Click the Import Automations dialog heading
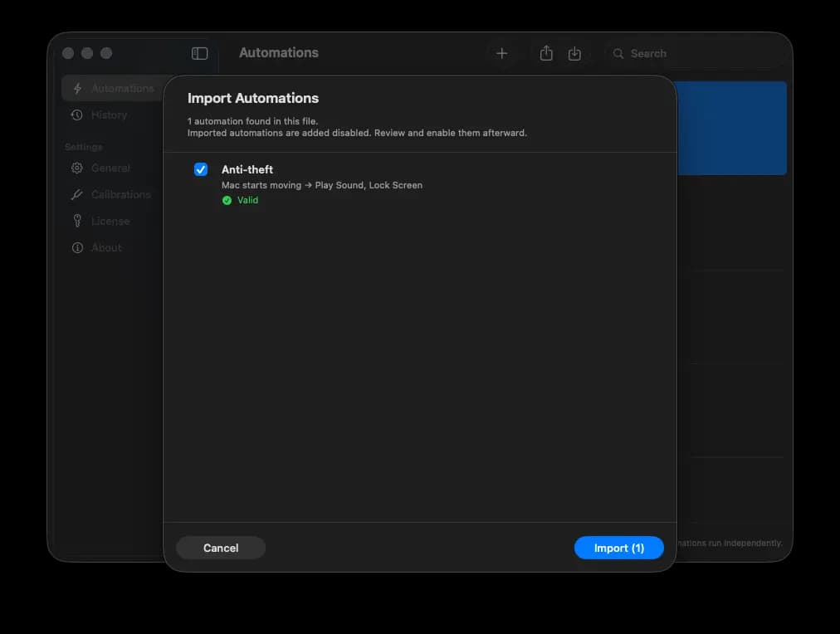 253,98
